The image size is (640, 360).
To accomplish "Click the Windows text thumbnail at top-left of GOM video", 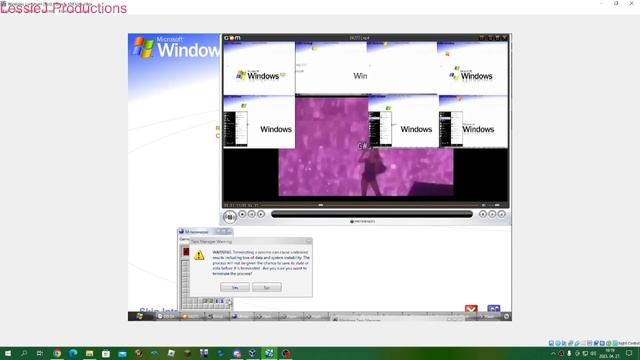I will tap(259, 68).
